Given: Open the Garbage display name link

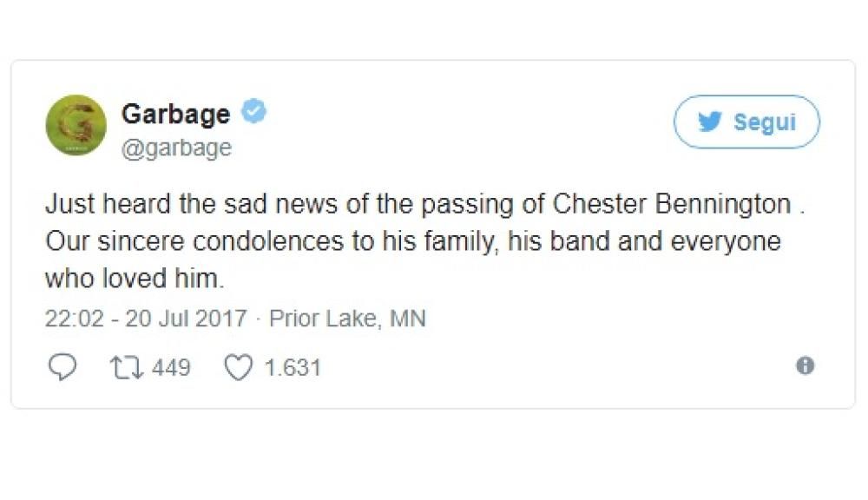Looking at the screenshot, I should pyautogui.click(x=175, y=114).
